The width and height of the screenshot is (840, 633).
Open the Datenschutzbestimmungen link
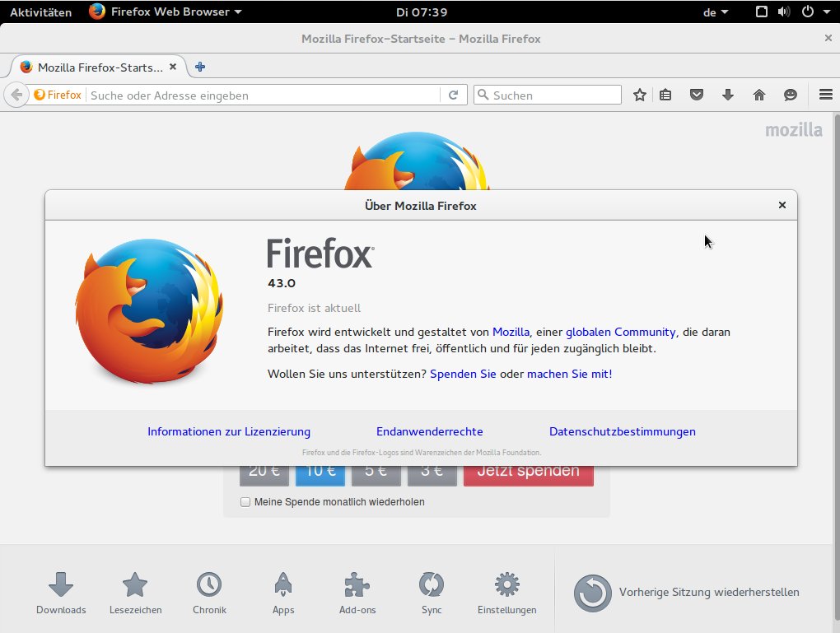point(623,431)
